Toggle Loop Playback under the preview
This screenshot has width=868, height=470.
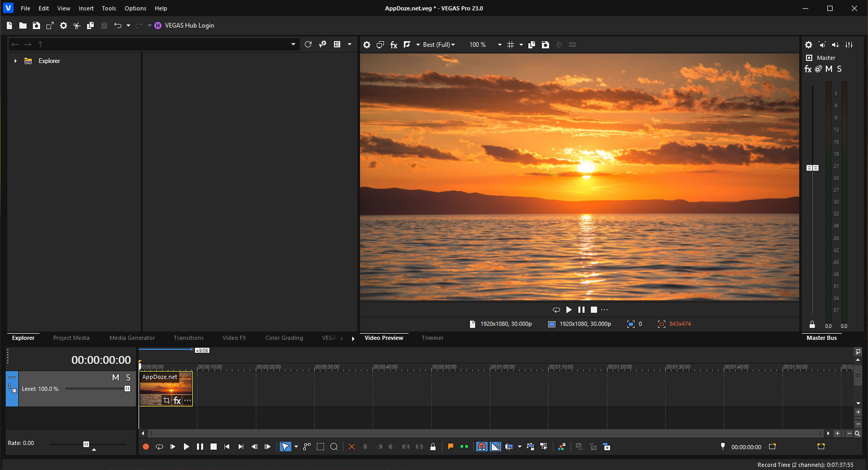556,310
